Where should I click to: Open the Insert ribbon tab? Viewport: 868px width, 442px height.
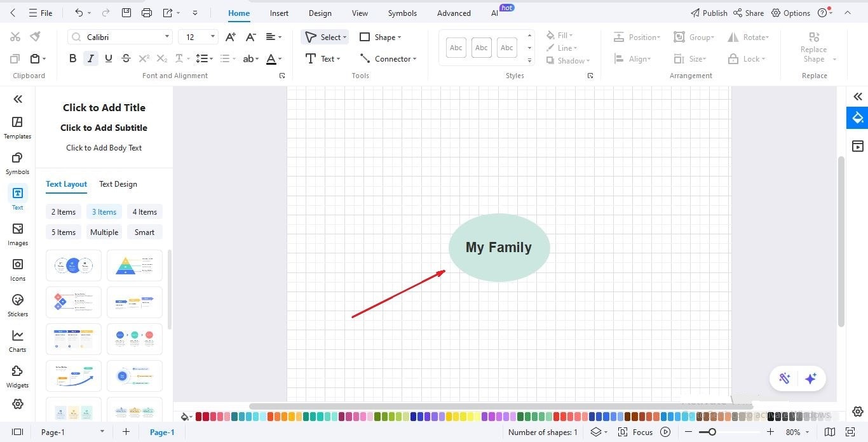coord(279,13)
